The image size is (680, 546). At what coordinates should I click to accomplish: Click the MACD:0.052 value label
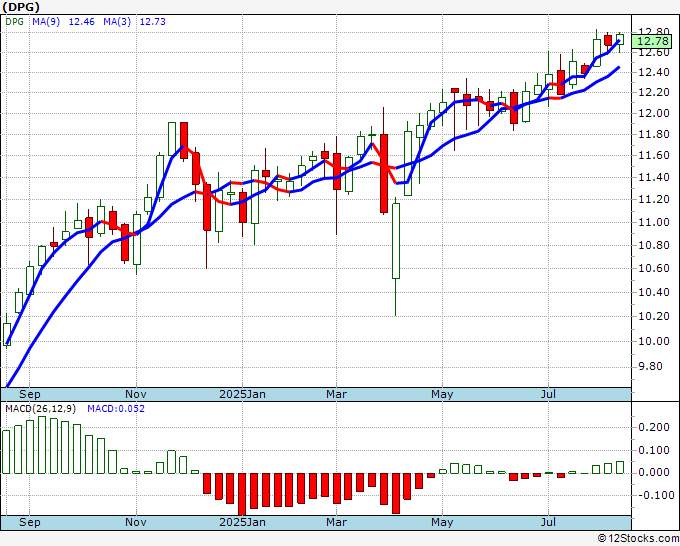point(116,409)
